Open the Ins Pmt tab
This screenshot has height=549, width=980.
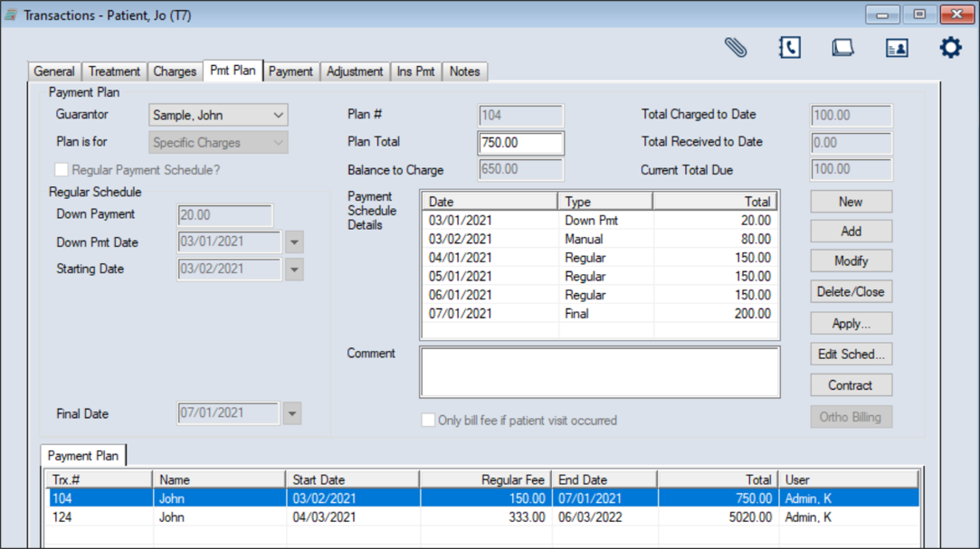(x=415, y=71)
